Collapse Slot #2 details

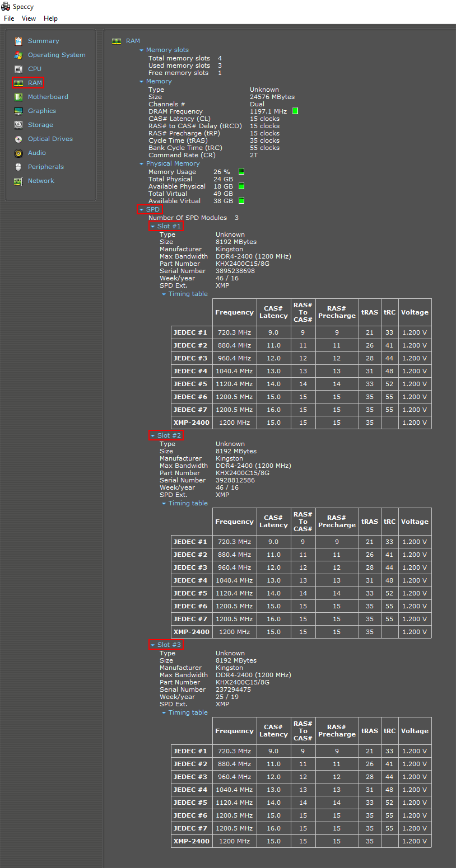point(153,436)
